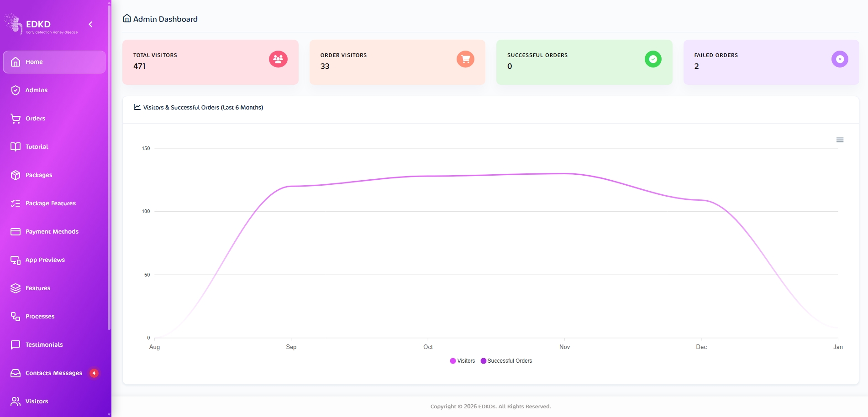Screen dimensions: 868x417
Task: Click the Tutorial book icon
Action: click(16, 147)
